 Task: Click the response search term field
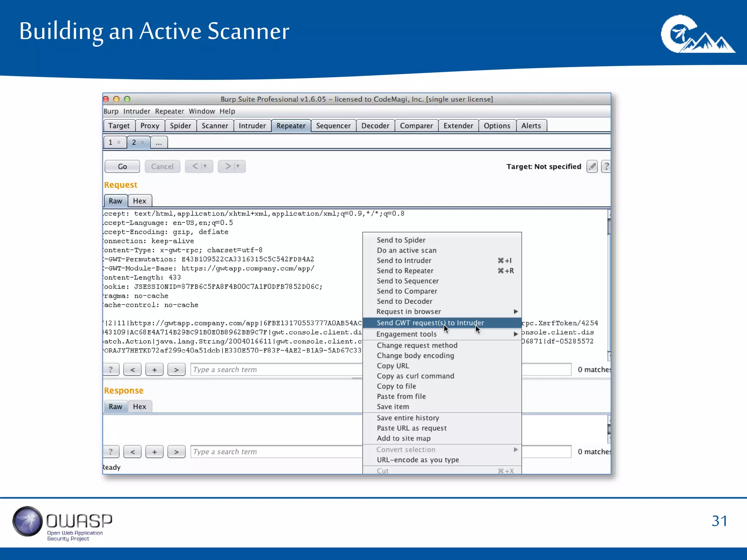[x=276, y=452]
